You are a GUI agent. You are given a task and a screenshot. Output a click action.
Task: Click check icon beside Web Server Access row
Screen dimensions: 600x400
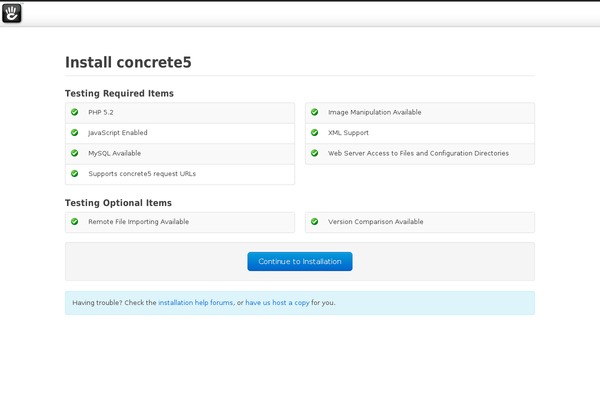[315, 153]
